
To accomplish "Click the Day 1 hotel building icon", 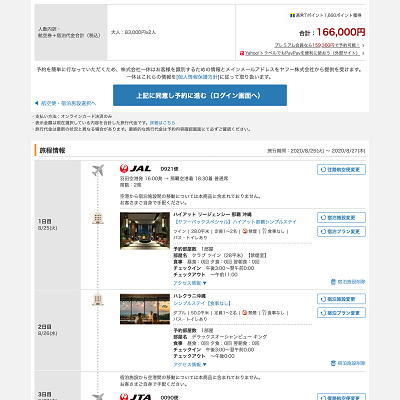I will pyautogui.click(x=98, y=218).
